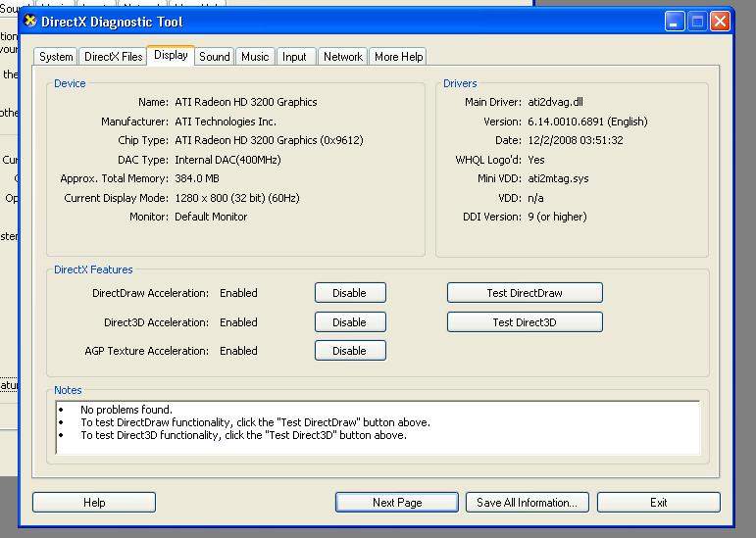Image resolution: width=756 pixels, height=538 pixels.
Task: Minimize the DirectX Diagnostic Tool window
Action: pos(675,22)
